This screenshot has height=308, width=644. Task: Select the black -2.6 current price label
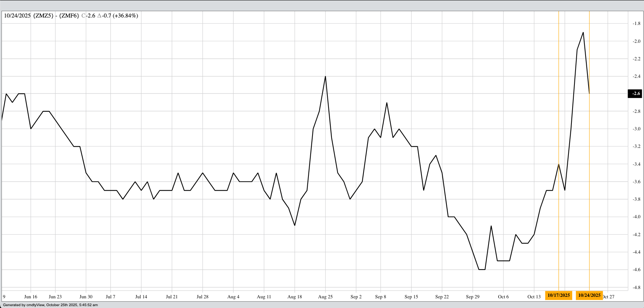click(635, 93)
